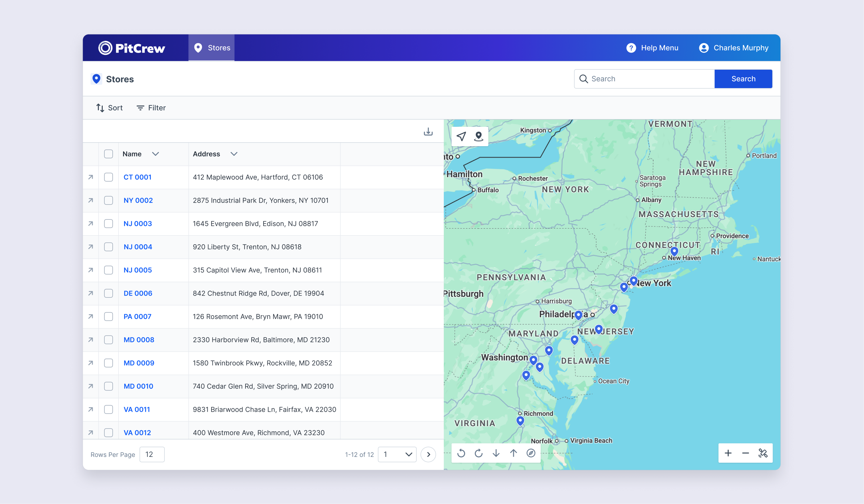864x504 pixels.
Task: Switch to the Stores tab
Action: click(x=212, y=48)
